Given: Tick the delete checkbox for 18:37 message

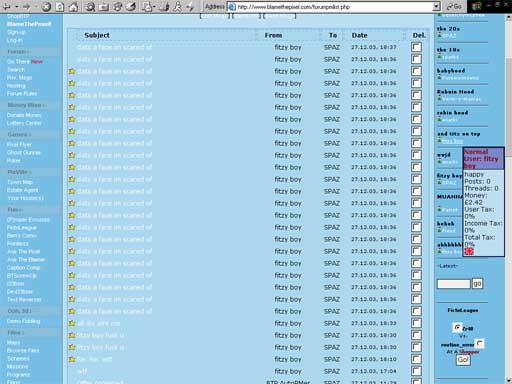Looking at the screenshot, I should pyautogui.click(x=416, y=47).
